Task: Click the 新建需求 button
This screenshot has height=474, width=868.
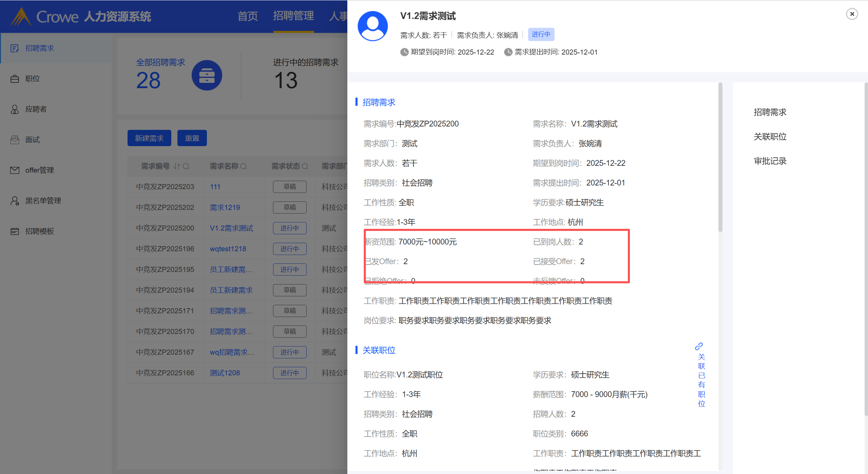Action: coord(149,138)
